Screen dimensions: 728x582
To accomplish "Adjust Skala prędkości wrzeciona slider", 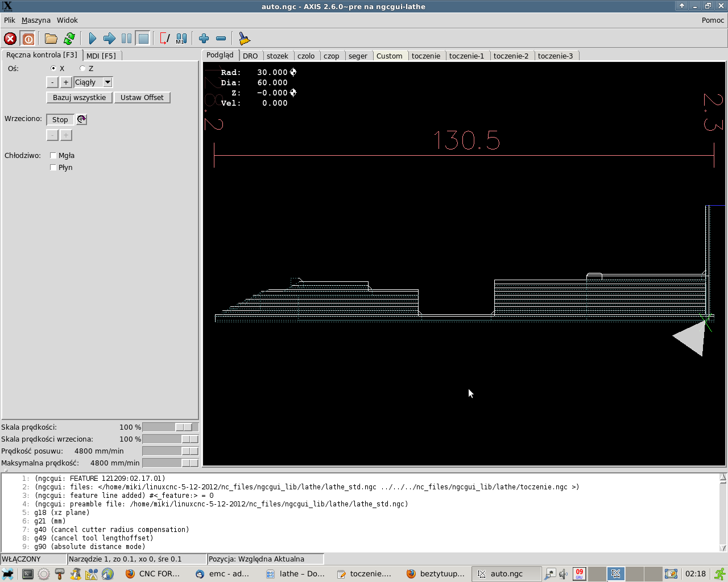I will pyautogui.click(x=170, y=439).
